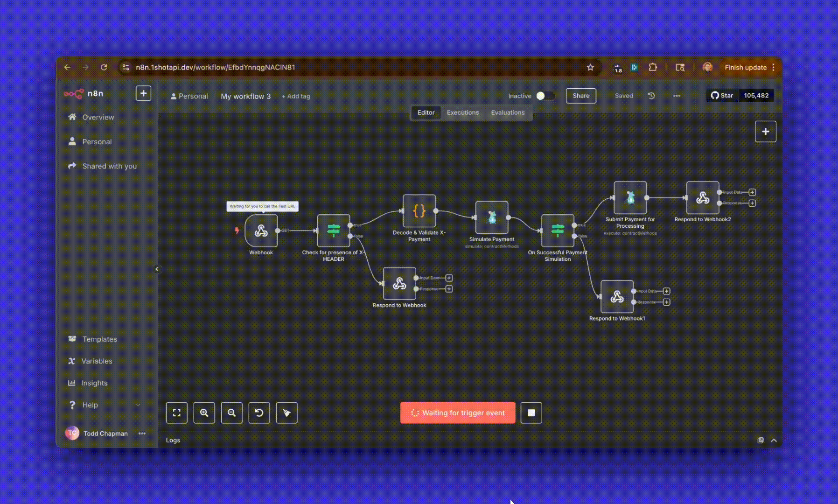Tidy up the workflow layout
Screen dimensions: 838x504
point(286,413)
